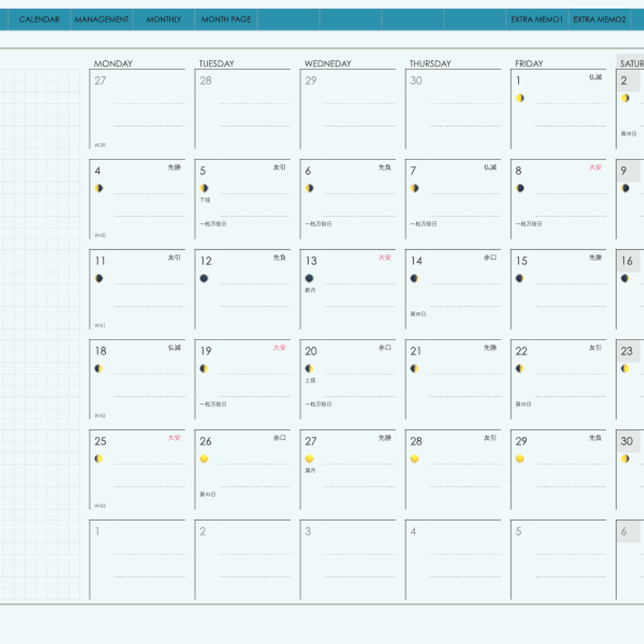Click the moon phase icon on day 15
Viewport: 644px width, 644px height.
click(520, 278)
